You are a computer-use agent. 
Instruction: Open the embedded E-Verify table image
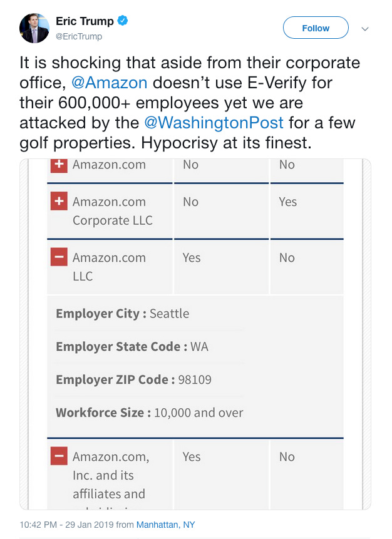(x=195, y=334)
